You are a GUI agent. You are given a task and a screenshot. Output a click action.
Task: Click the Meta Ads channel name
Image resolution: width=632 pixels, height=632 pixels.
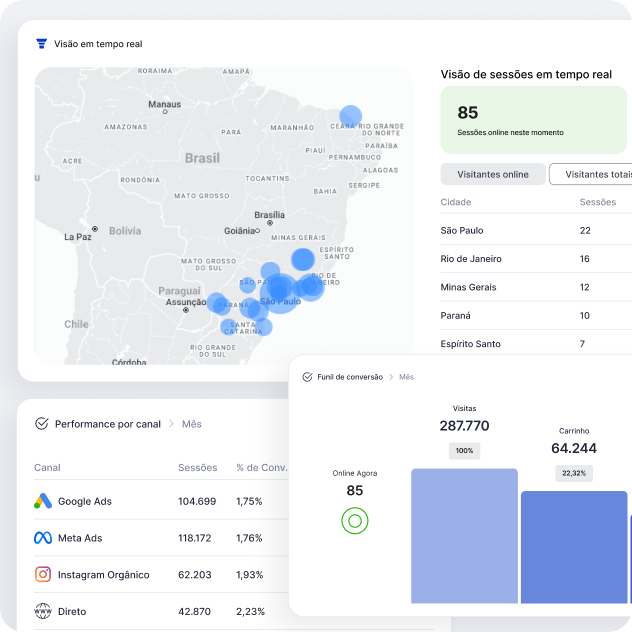80,538
